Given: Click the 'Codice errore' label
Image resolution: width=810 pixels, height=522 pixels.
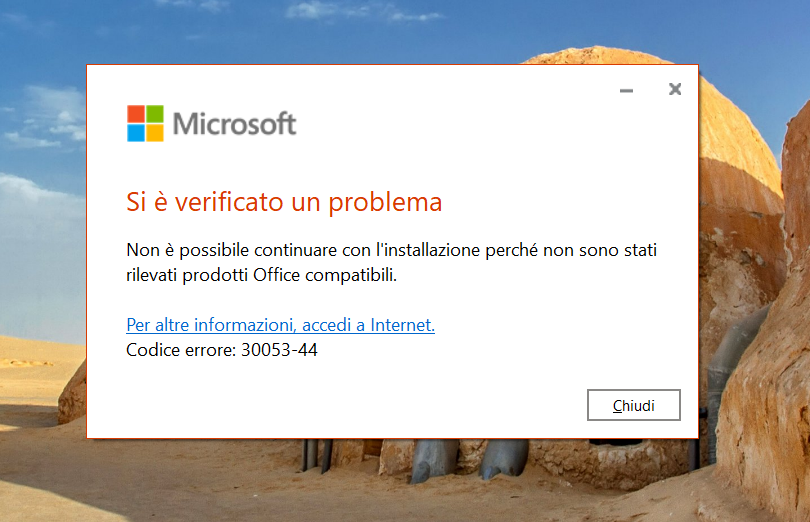Looking at the screenshot, I should [182, 350].
